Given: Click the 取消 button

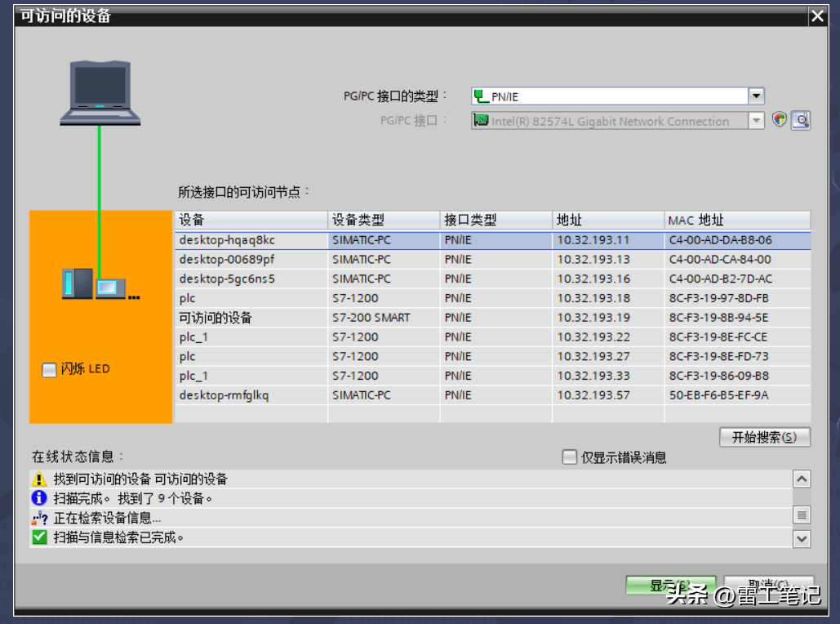Looking at the screenshot, I should (768, 586).
